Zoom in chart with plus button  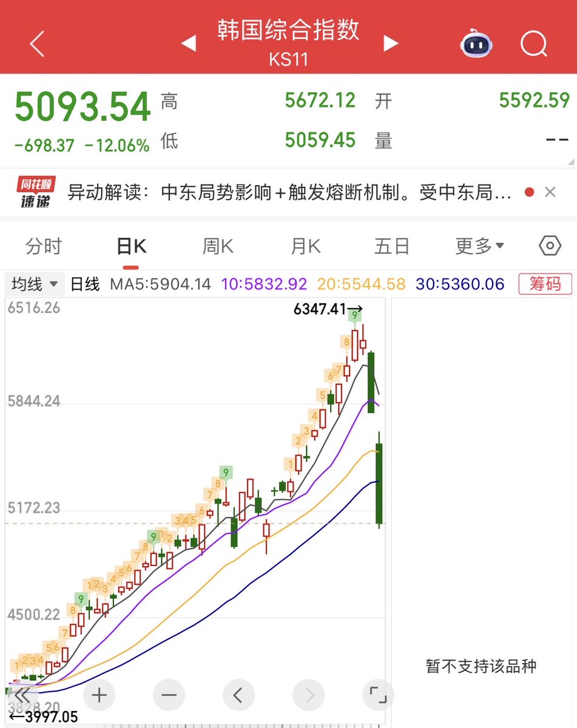point(99,695)
